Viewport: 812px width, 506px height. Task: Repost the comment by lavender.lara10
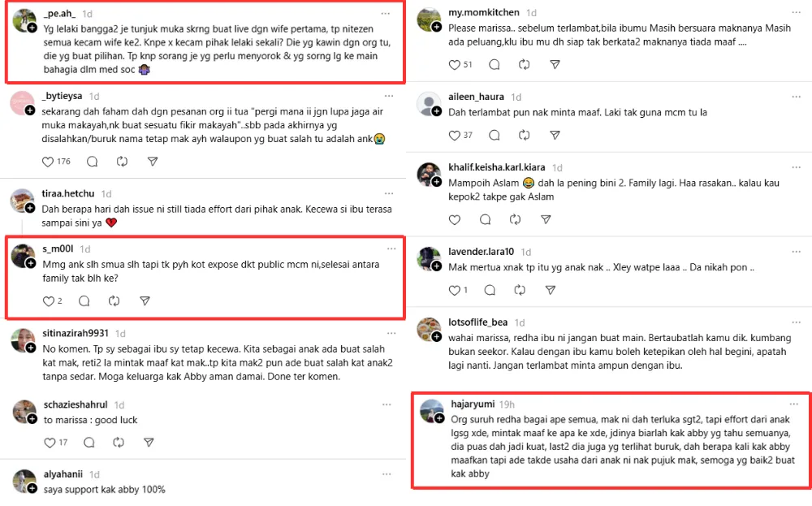[x=525, y=290]
